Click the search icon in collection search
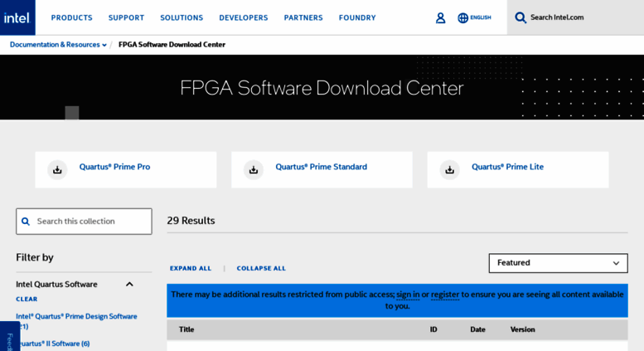This screenshot has width=644, height=351. pyautogui.click(x=26, y=222)
